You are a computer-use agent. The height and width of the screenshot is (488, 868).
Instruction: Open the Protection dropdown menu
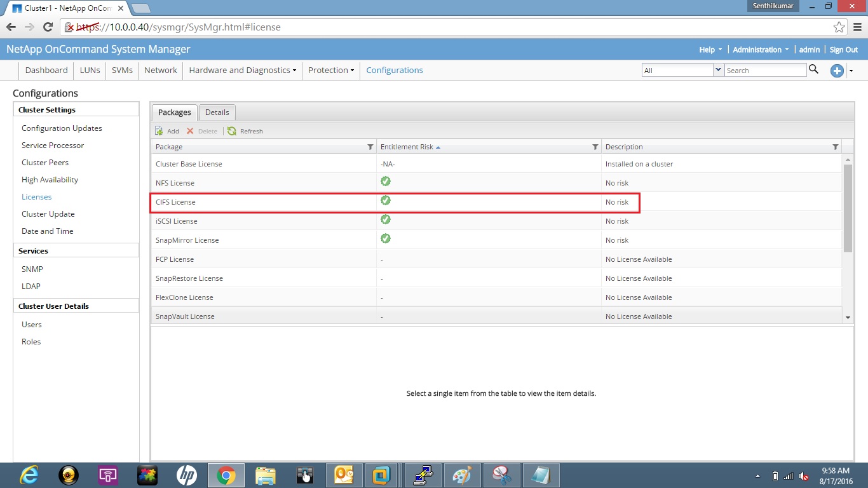pos(330,70)
